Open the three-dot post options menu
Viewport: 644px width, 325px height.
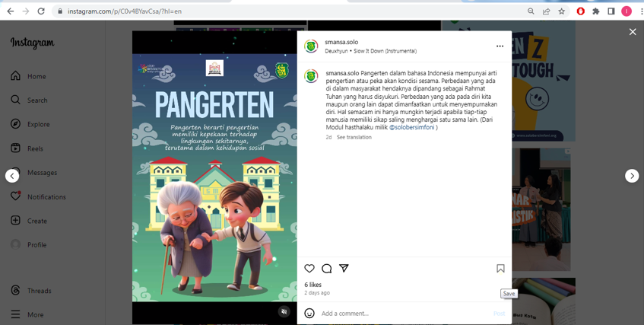point(500,46)
